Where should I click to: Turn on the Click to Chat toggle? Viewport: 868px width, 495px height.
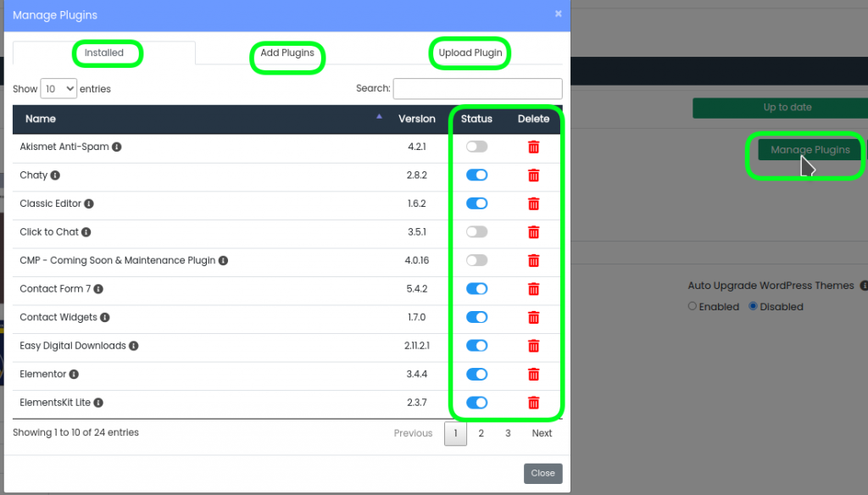[476, 232]
